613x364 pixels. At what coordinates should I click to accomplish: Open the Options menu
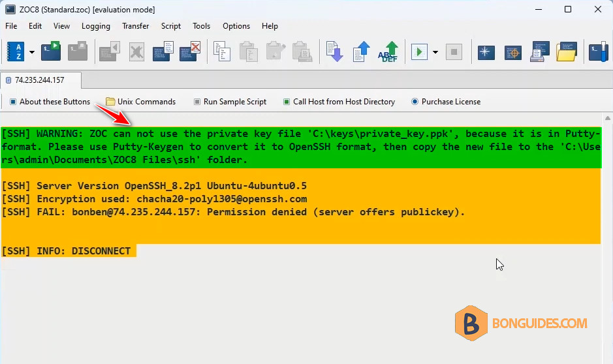(x=236, y=26)
